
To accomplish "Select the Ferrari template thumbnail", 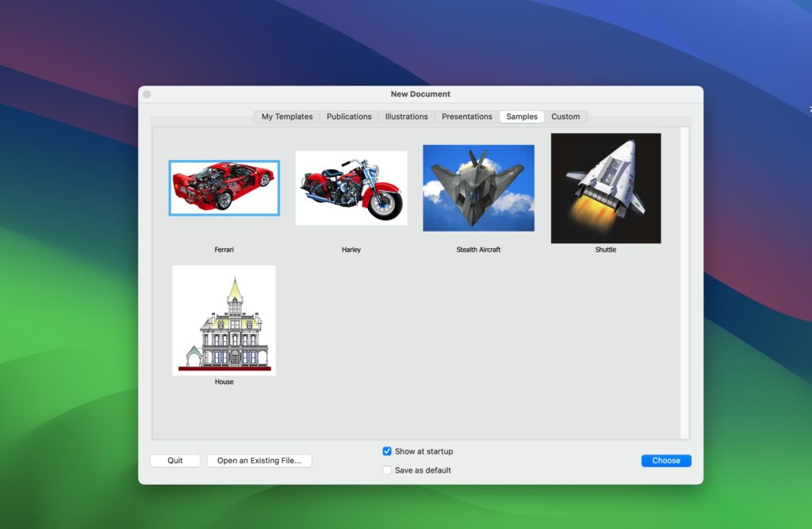I will point(224,188).
